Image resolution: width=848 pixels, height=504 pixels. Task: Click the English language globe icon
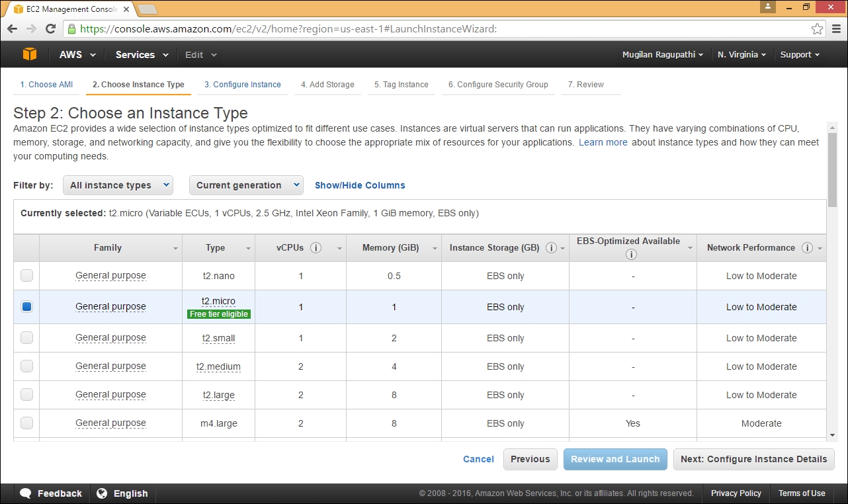click(x=102, y=493)
